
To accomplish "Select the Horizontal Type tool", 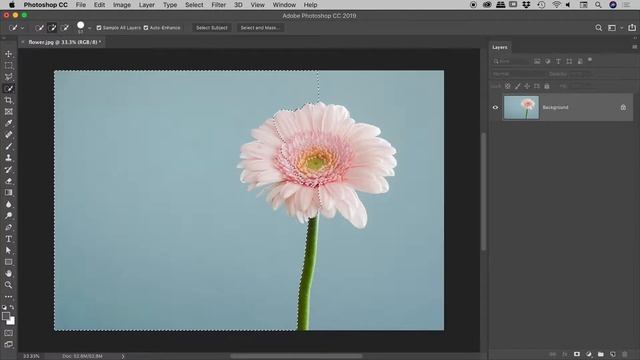I will pyautogui.click(x=9, y=239).
